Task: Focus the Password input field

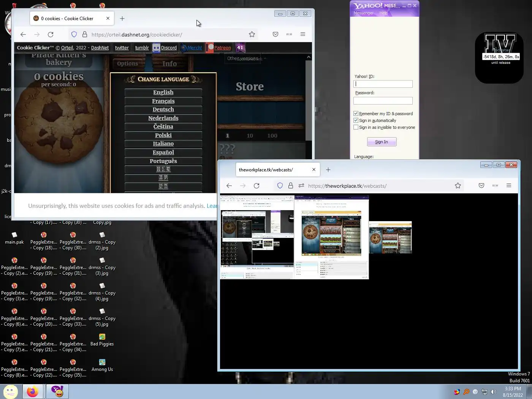Action: pyautogui.click(x=383, y=101)
